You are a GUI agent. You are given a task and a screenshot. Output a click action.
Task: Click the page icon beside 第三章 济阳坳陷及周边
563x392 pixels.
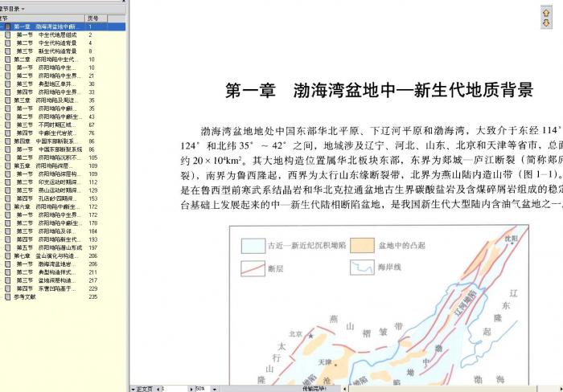point(8,100)
